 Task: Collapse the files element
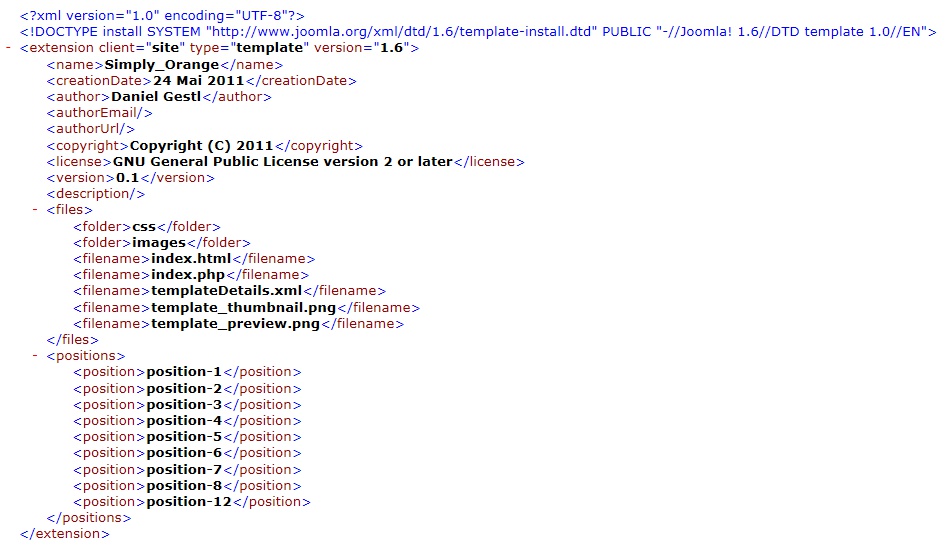pos(35,210)
